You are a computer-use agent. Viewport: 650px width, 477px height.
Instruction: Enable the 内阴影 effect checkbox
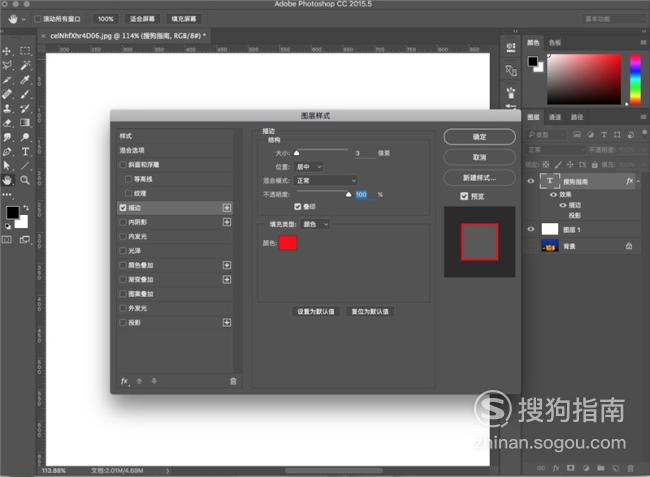point(123,222)
